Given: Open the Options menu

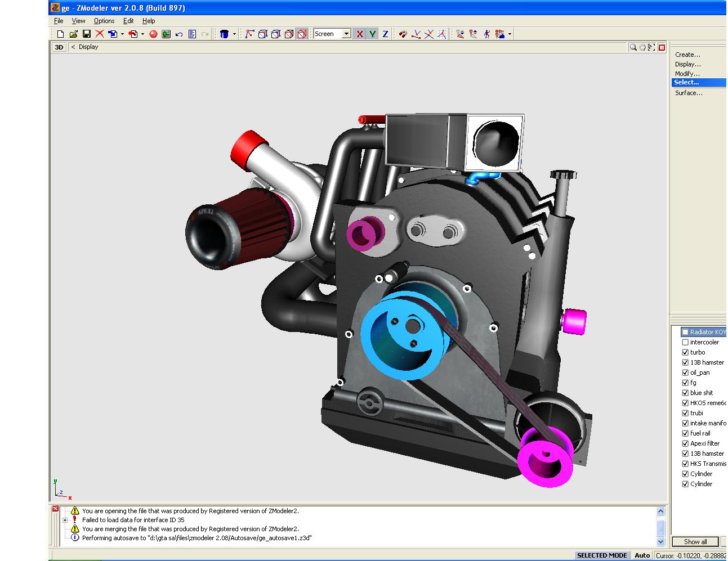Looking at the screenshot, I should [104, 21].
